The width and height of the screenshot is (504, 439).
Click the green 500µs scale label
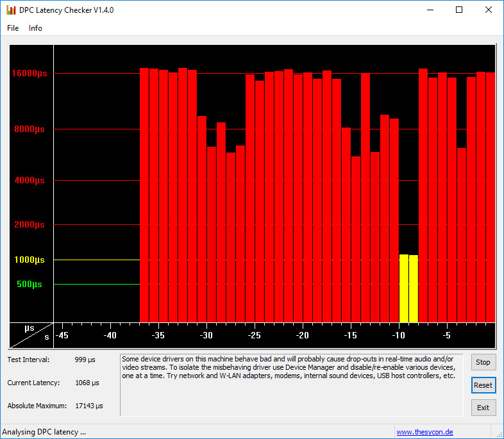29,284
